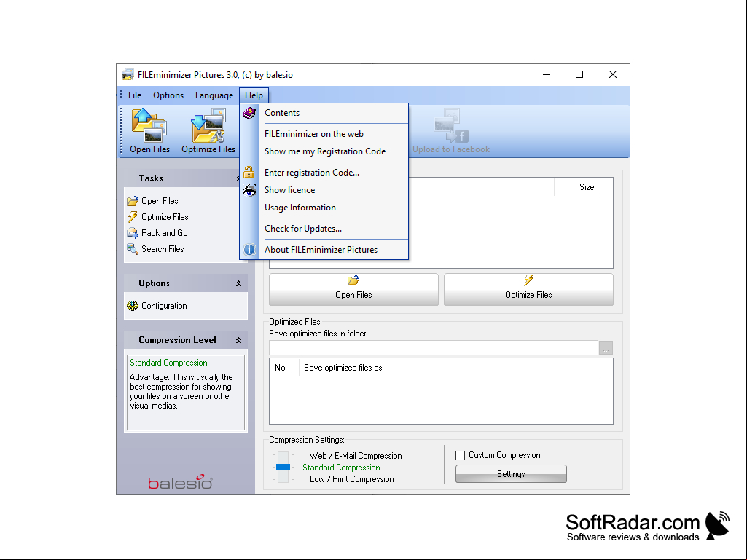The width and height of the screenshot is (747, 560).
Task: Click the Optimize Files task link
Action: (165, 217)
